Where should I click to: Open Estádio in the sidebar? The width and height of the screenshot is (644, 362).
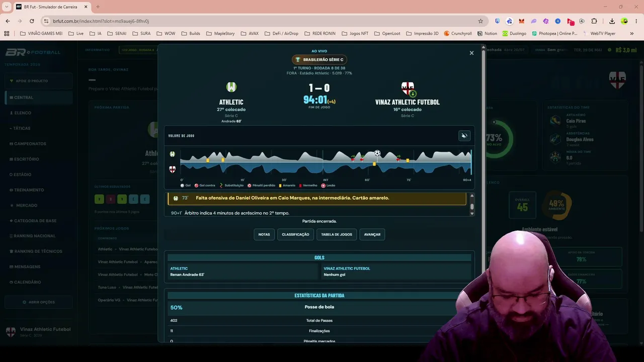point(39,174)
